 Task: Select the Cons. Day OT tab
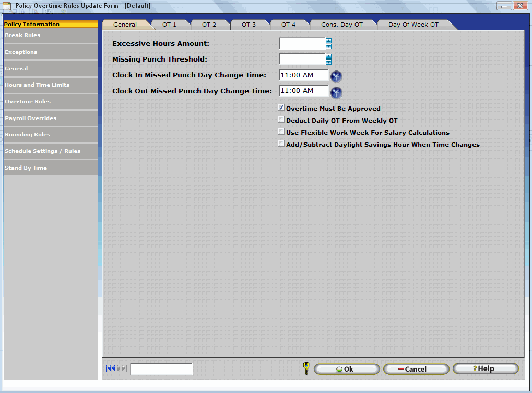pos(341,25)
